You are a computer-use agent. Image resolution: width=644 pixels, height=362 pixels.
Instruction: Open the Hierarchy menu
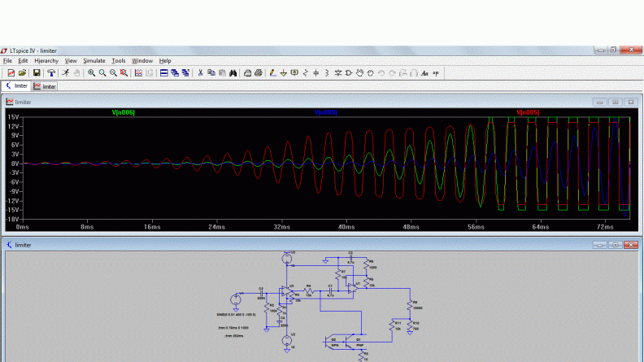[46, 60]
